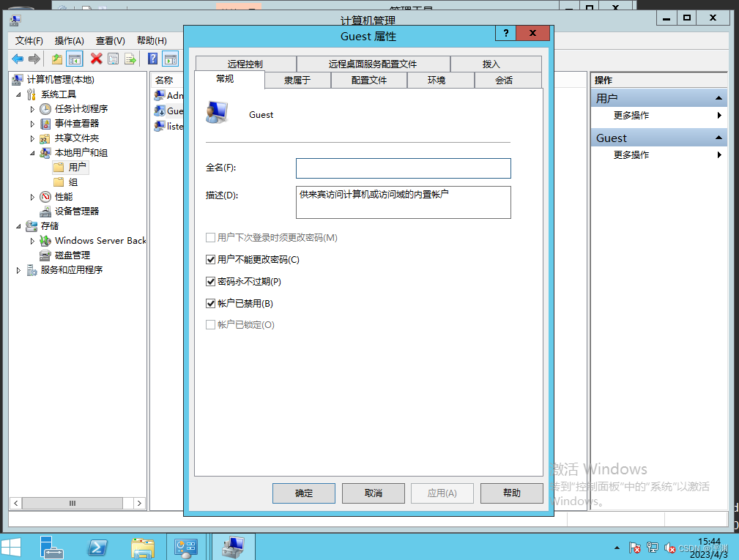Select the 组 folder in tree
The width and height of the screenshot is (739, 560).
click(65, 182)
